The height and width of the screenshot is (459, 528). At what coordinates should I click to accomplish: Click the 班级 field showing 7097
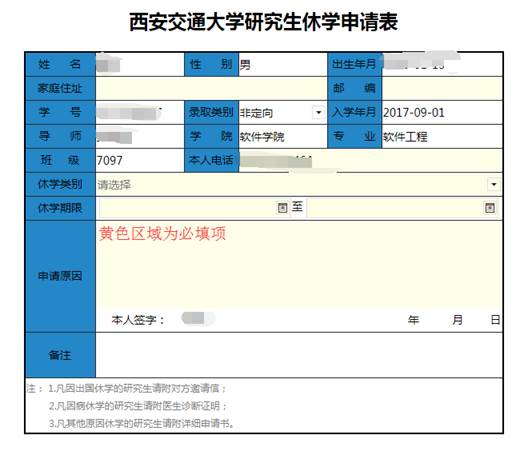pyautogui.click(x=140, y=161)
